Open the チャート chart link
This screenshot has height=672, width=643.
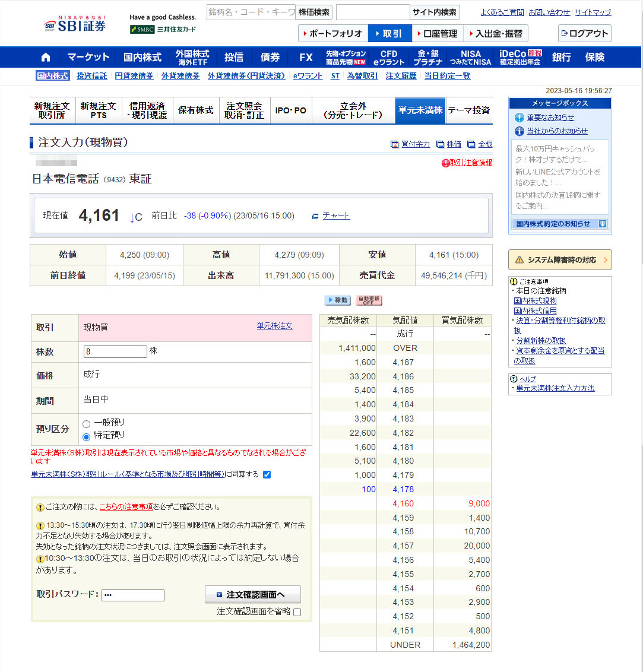pyautogui.click(x=335, y=216)
